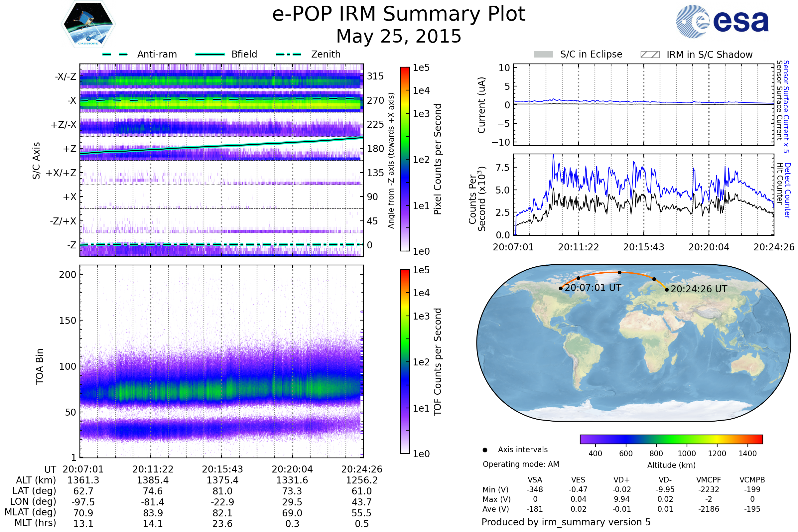798x532 pixels.
Task: Click the 20:07:01 UT start point on map
Action: click(561, 288)
